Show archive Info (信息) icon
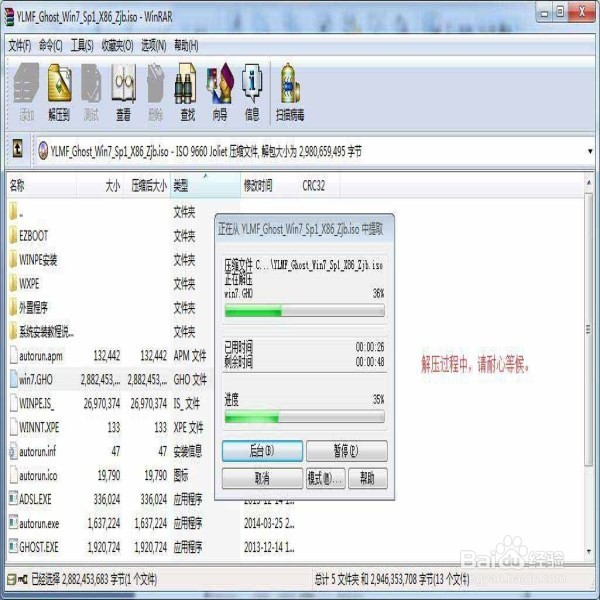Image resolution: width=600 pixels, height=600 pixels. click(252, 83)
